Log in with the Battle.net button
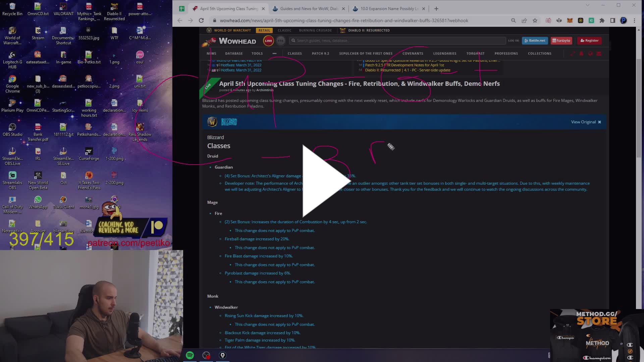The height and width of the screenshot is (362, 644). click(535, 41)
